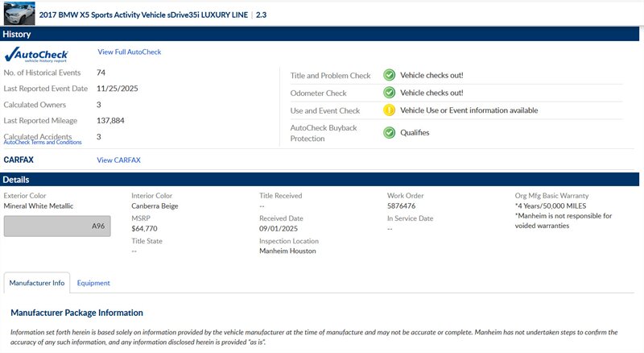Select the Manufacturer Info tab
This screenshot has width=644, height=353.
click(x=36, y=283)
